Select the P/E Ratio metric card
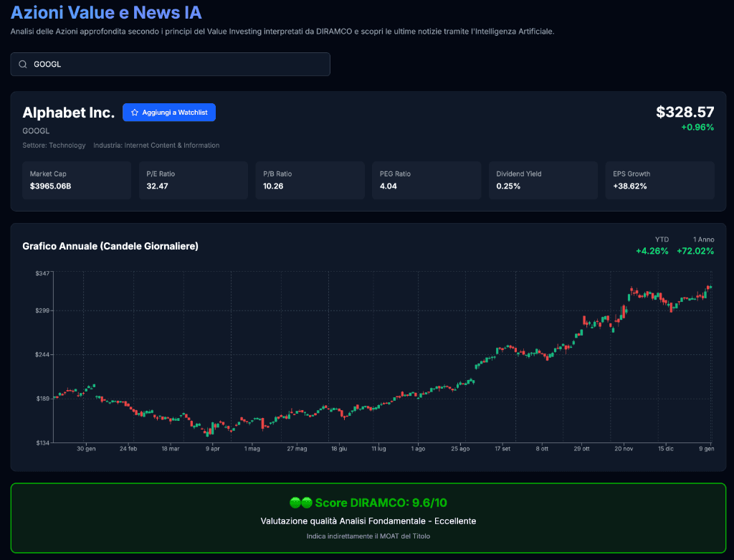734x560 pixels. coord(193,180)
